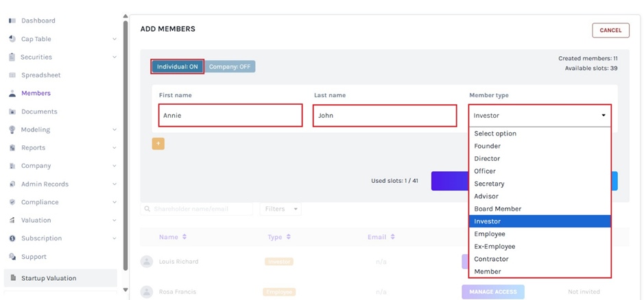
Task: Click the Subscription dollar icon
Action: pyautogui.click(x=12, y=238)
